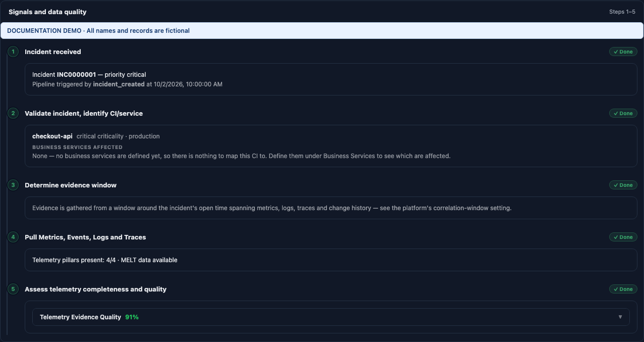This screenshot has width=644, height=342.
Task: Click the step 4 circle for Pull Metrics
Action: 13,237
